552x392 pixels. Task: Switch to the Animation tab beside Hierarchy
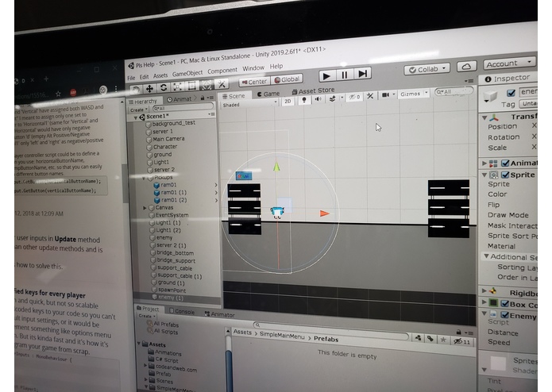click(x=179, y=99)
